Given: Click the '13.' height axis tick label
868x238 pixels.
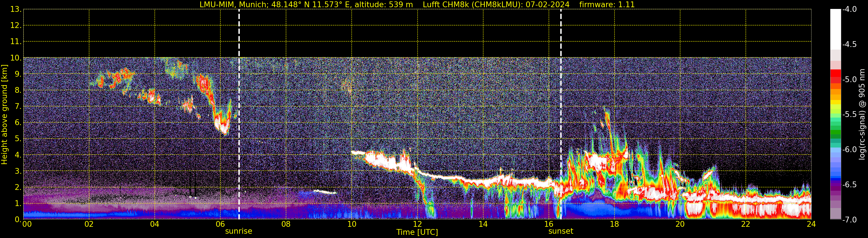Looking at the screenshot, I should click(x=16, y=10).
